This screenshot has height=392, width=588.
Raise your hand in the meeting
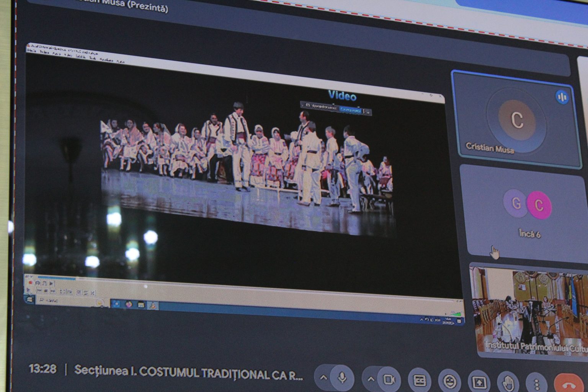[x=508, y=382]
